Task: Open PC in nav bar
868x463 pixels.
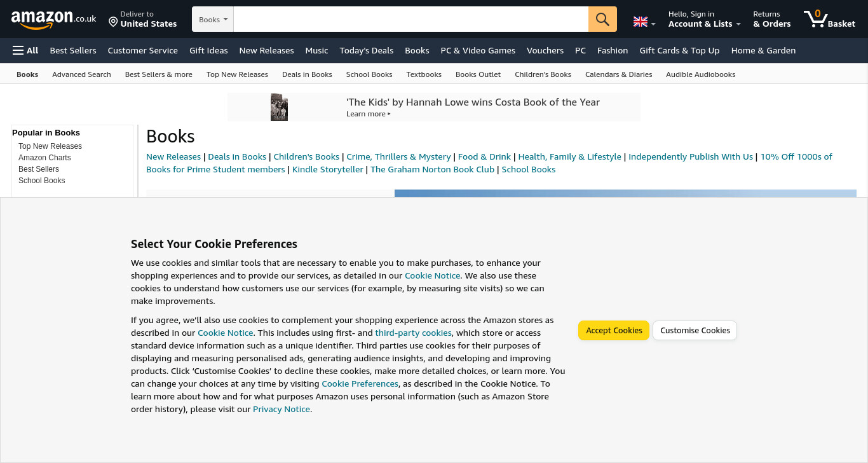Action: 580,50
